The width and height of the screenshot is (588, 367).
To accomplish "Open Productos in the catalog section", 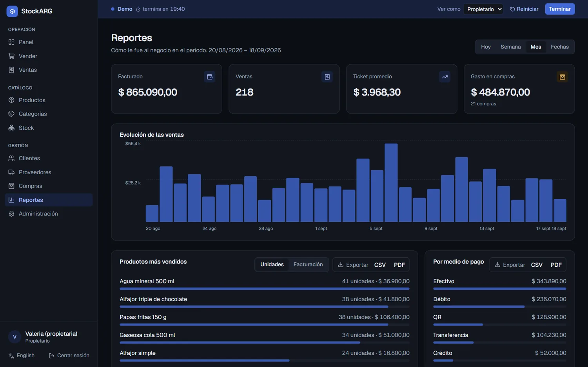I will [49, 100].
